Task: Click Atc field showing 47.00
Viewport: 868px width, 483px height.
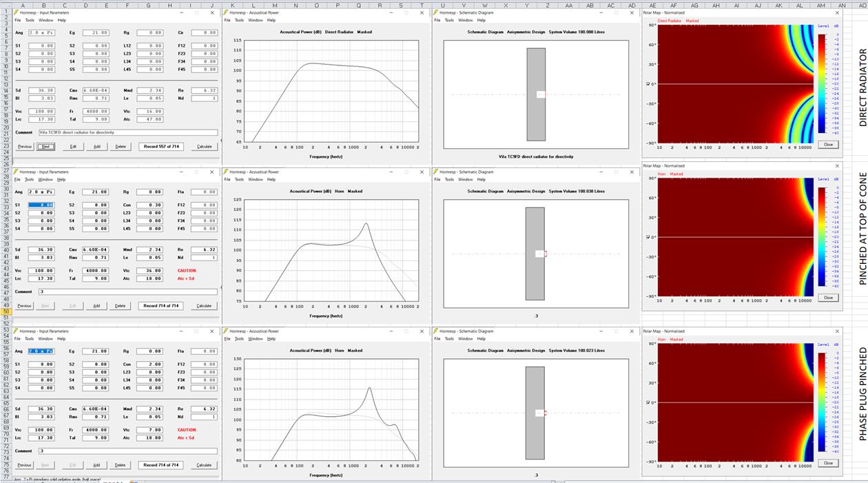Action: [150, 119]
